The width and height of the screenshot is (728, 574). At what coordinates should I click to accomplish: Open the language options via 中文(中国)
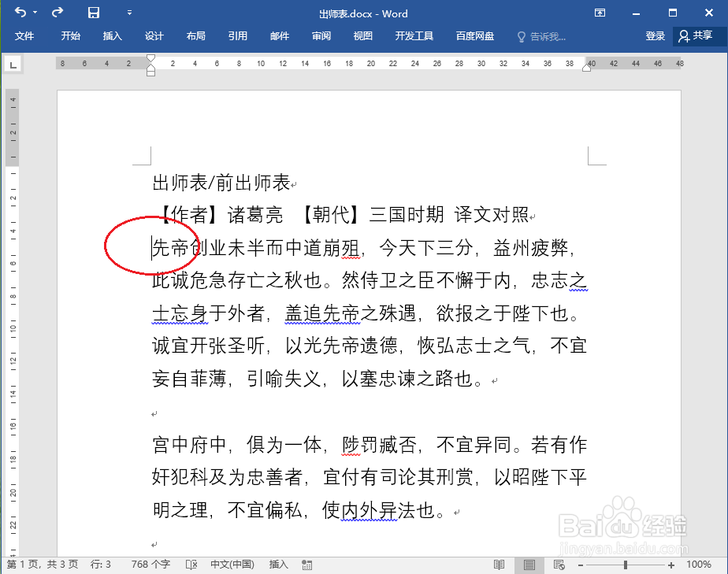[x=232, y=564]
